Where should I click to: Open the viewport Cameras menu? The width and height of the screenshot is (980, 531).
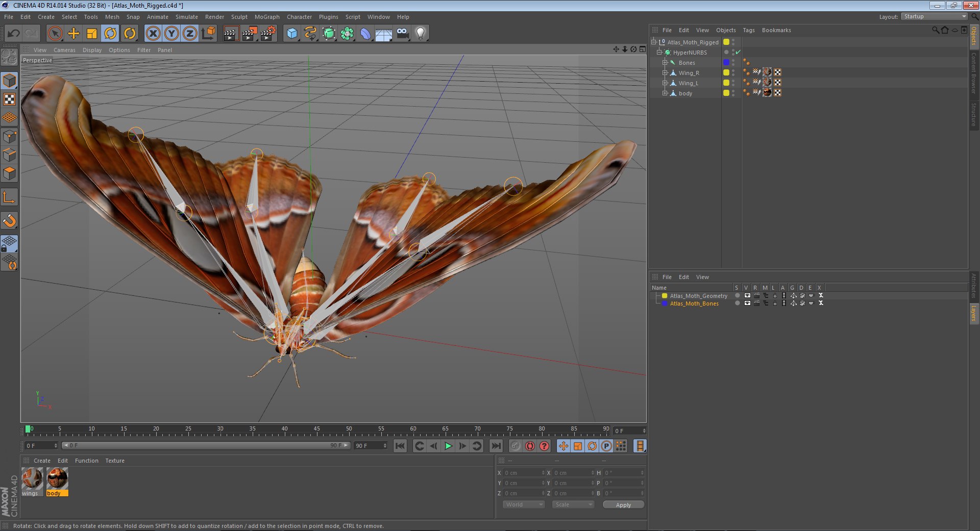[x=64, y=50]
